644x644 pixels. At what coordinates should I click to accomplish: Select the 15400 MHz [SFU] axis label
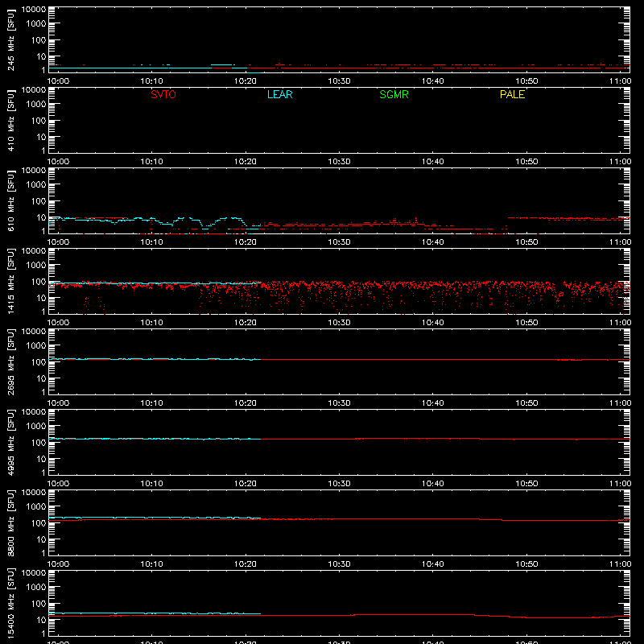pos(10,603)
